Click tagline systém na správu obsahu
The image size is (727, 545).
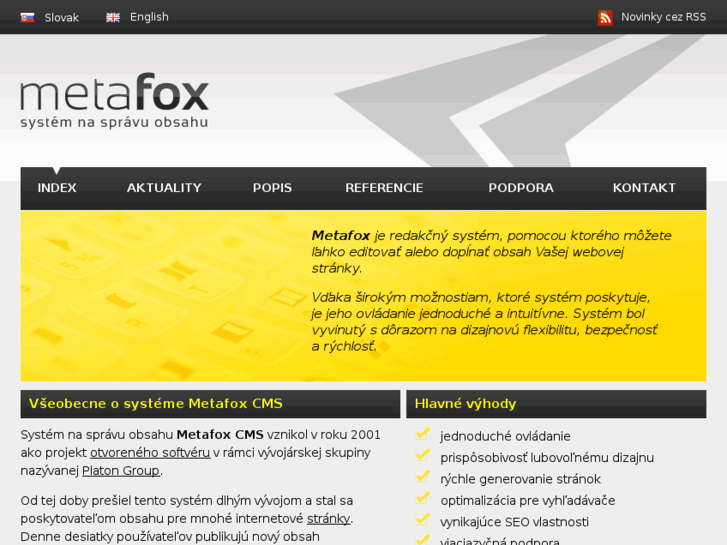[x=114, y=122]
